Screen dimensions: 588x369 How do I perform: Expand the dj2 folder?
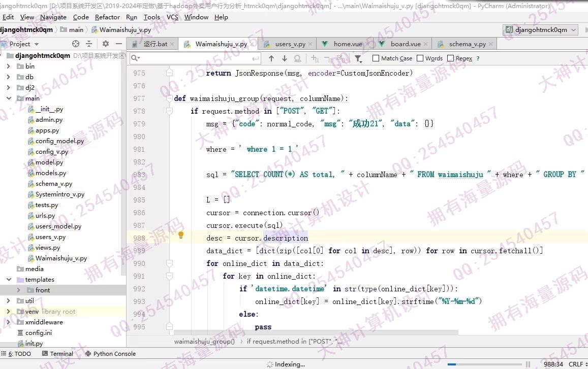9,88
